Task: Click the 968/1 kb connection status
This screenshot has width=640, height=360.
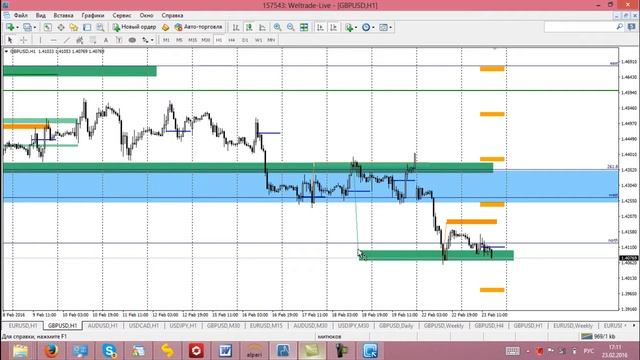Action: pos(598,336)
